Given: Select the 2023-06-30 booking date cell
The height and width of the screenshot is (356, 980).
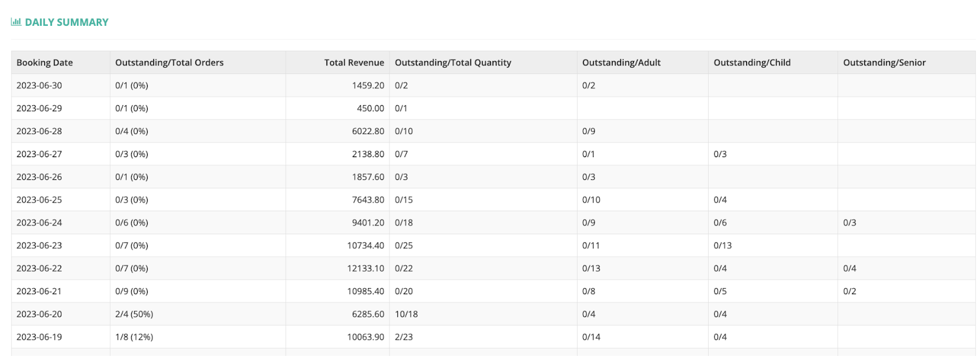Looking at the screenshot, I should pyautogui.click(x=39, y=86).
